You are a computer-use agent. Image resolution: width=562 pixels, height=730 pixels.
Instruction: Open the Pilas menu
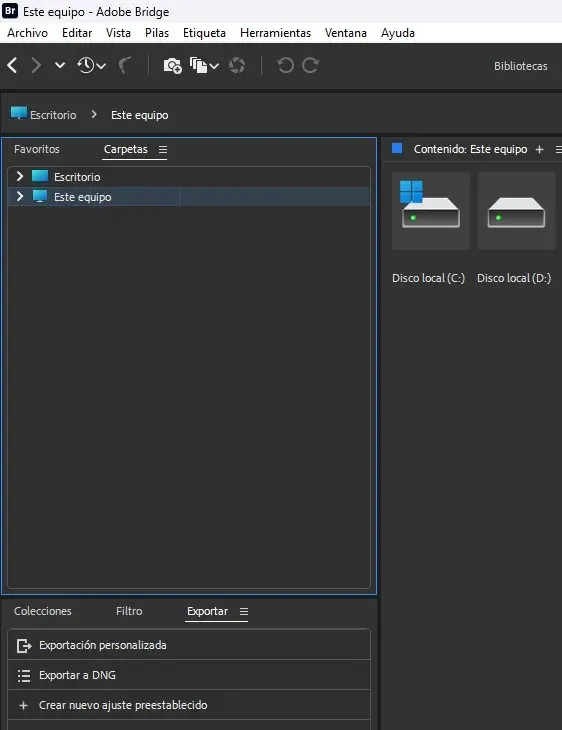[x=157, y=33]
